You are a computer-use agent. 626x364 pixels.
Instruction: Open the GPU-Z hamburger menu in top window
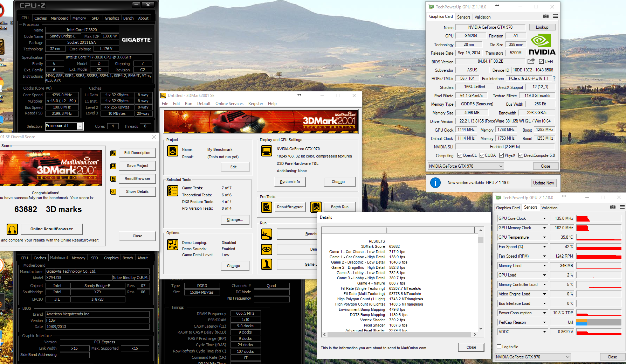click(x=555, y=16)
